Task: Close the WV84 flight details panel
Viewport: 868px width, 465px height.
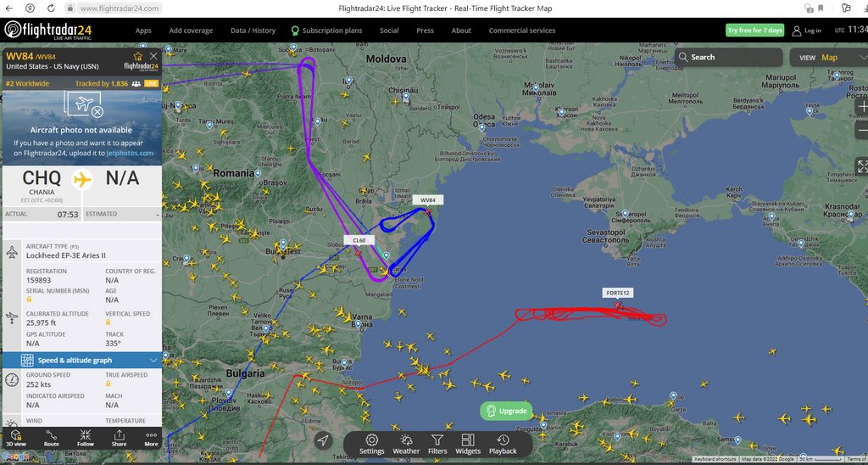Action: (x=153, y=57)
